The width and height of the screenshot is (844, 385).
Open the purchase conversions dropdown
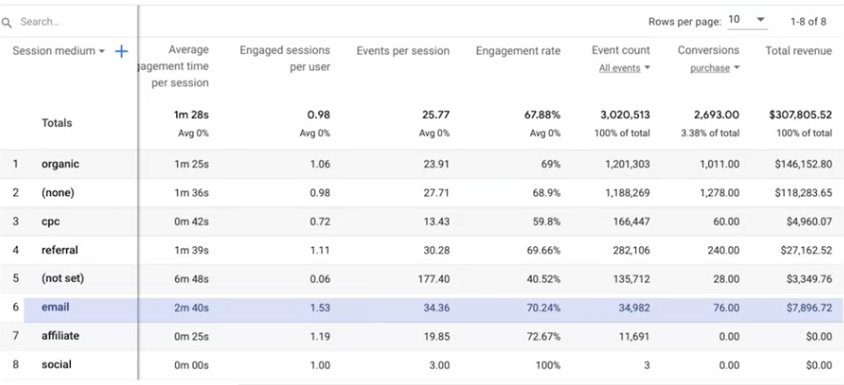(715, 68)
